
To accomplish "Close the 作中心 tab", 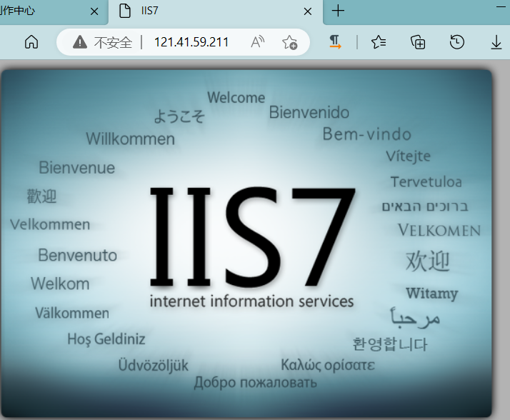I will [94, 11].
